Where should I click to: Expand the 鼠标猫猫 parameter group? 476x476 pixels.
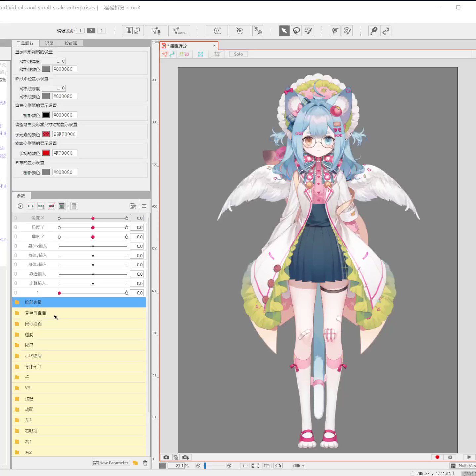[x=79, y=324]
